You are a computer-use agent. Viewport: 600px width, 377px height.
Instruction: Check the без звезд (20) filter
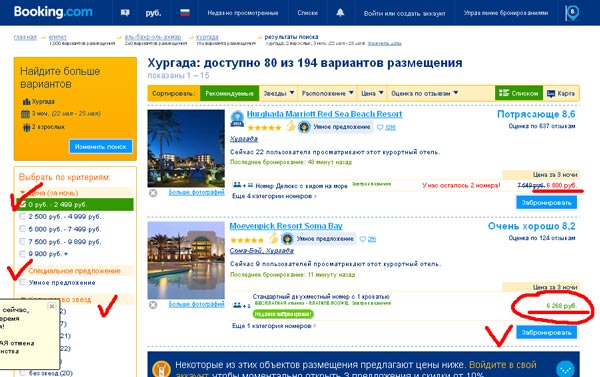coord(23,373)
